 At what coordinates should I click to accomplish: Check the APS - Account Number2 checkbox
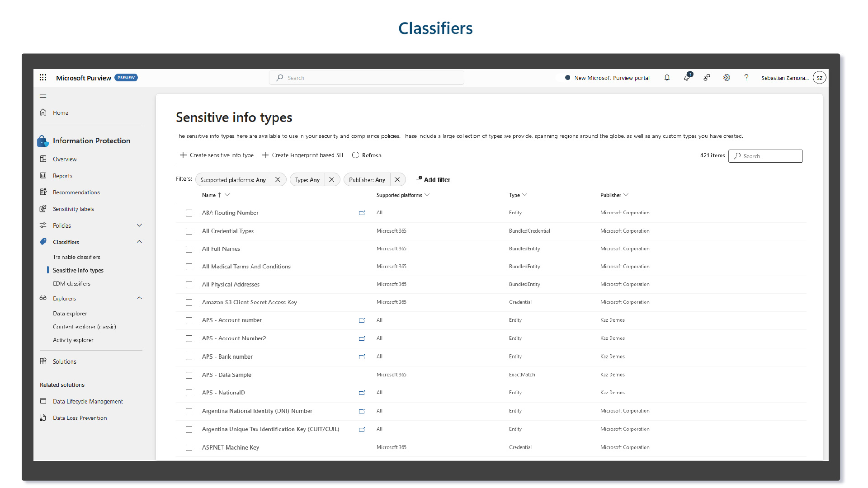[189, 338]
